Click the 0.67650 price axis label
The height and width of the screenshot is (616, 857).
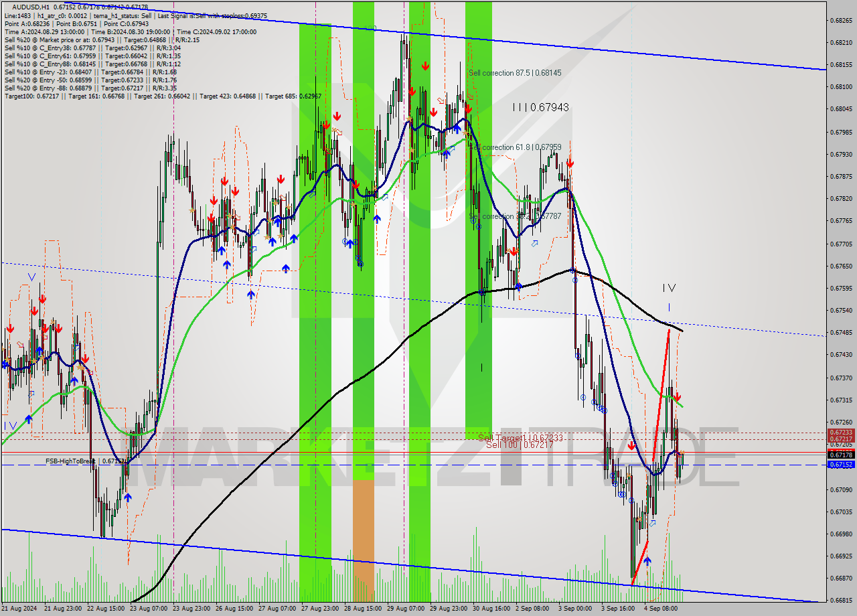tap(841, 266)
